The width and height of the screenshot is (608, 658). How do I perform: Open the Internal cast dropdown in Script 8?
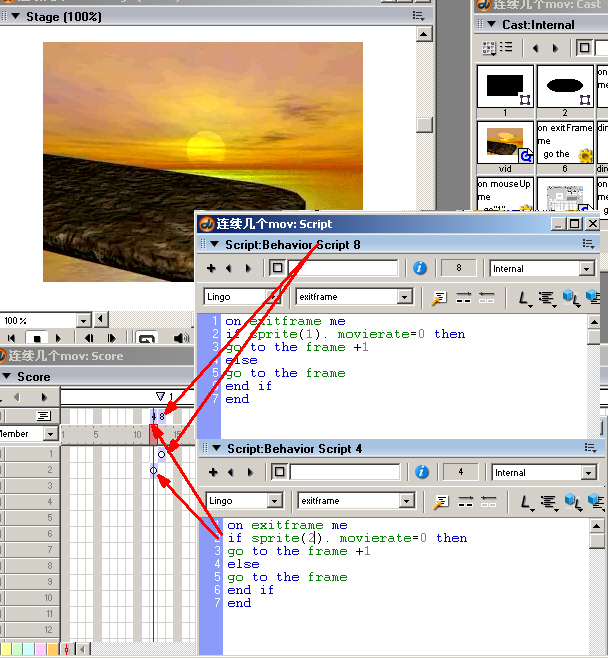point(587,269)
